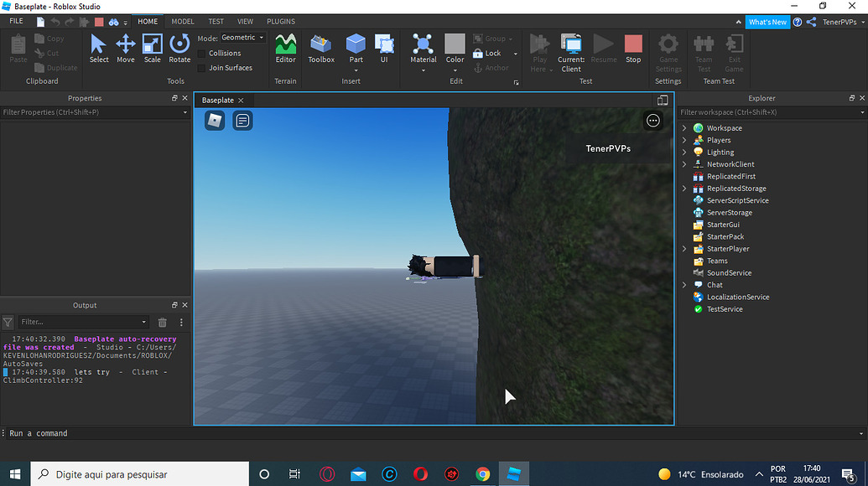Open the Terrain Editor

(286, 49)
